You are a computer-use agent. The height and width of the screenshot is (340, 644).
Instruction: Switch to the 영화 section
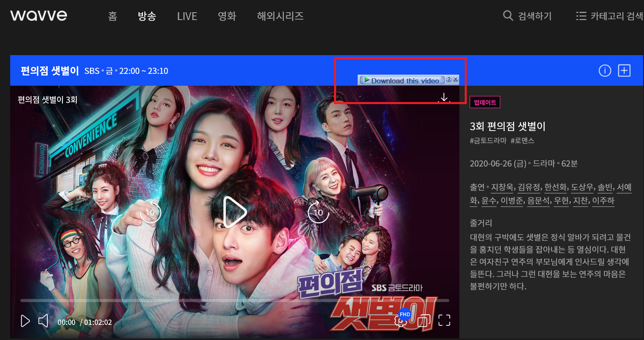227,16
